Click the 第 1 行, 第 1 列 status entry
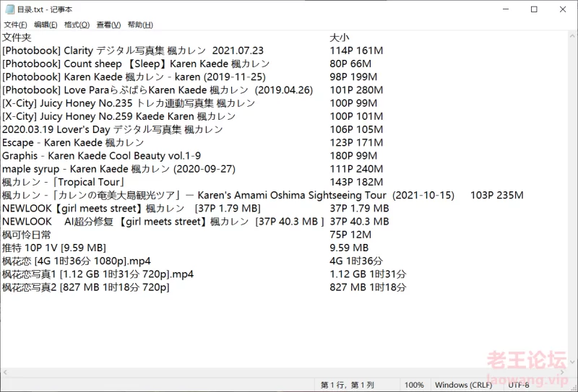The height and width of the screenshot is (392, 578). tap(348, 385)
